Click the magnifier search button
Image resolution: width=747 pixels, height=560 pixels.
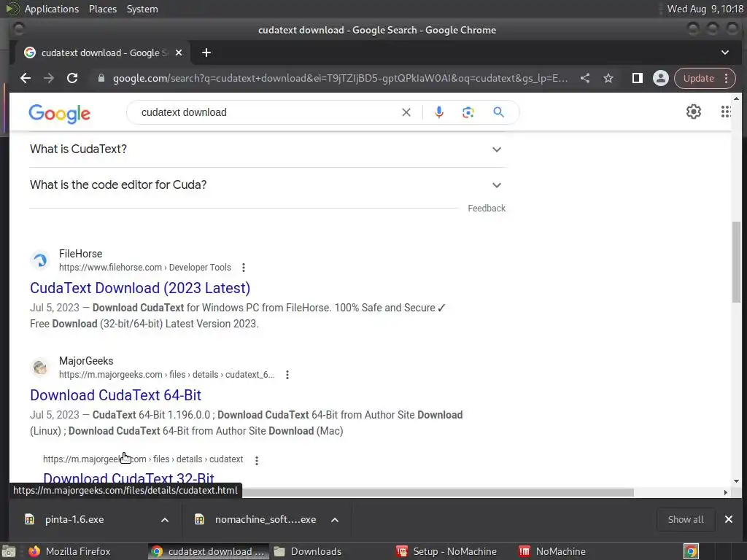498,112
